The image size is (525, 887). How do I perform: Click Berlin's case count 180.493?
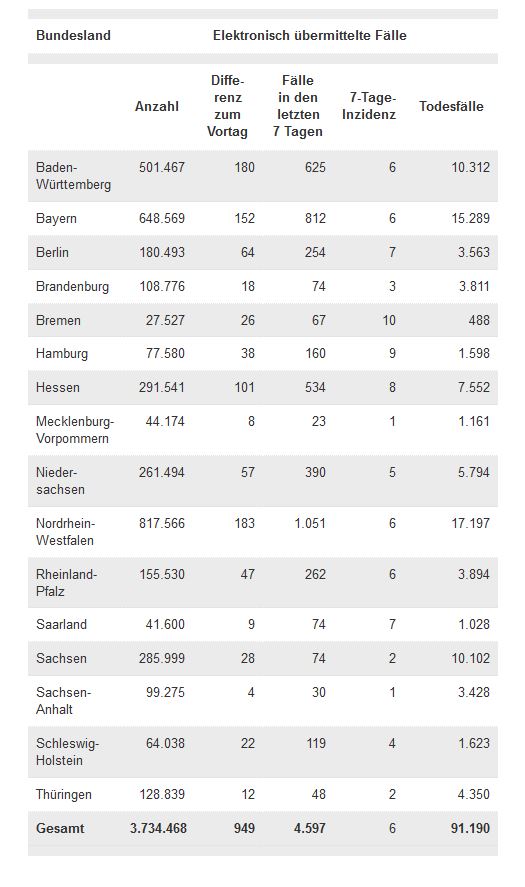[162, 252]
